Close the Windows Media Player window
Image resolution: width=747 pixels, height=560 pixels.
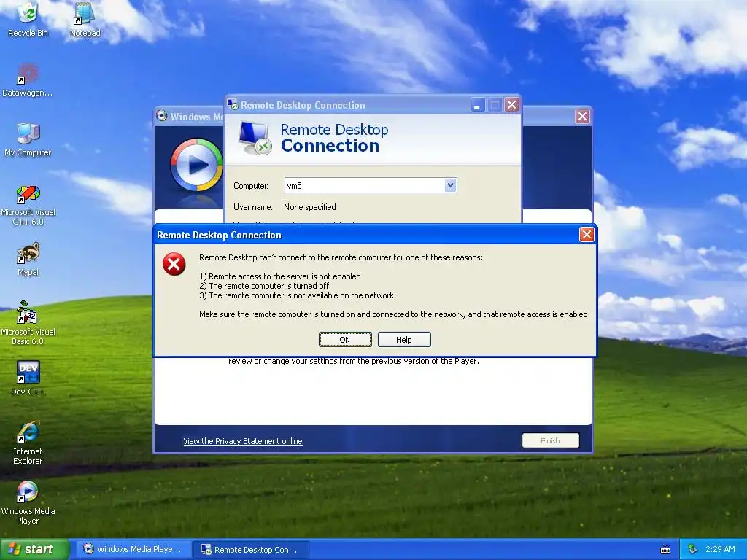pyautogui.click(x=582, y=116)
